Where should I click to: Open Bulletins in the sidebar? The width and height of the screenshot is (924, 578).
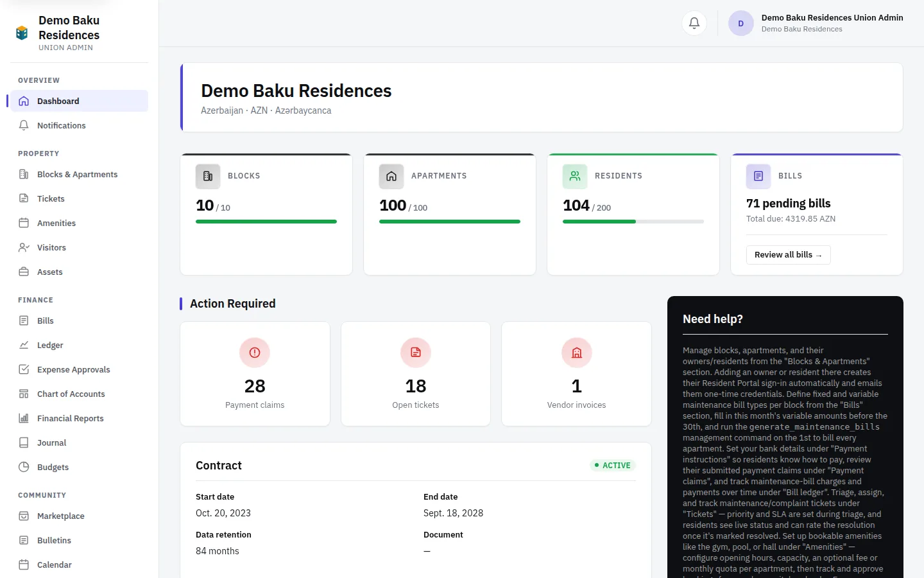(x=79, y=540)
